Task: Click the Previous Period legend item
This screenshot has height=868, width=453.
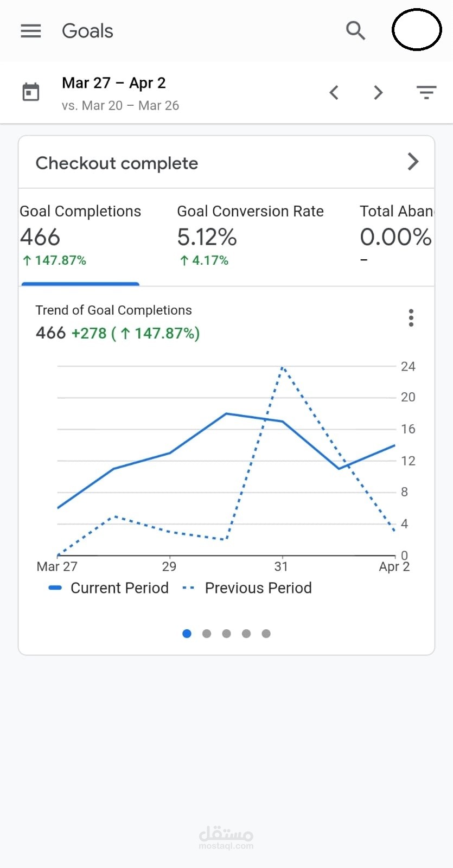Action: [248, 588]
